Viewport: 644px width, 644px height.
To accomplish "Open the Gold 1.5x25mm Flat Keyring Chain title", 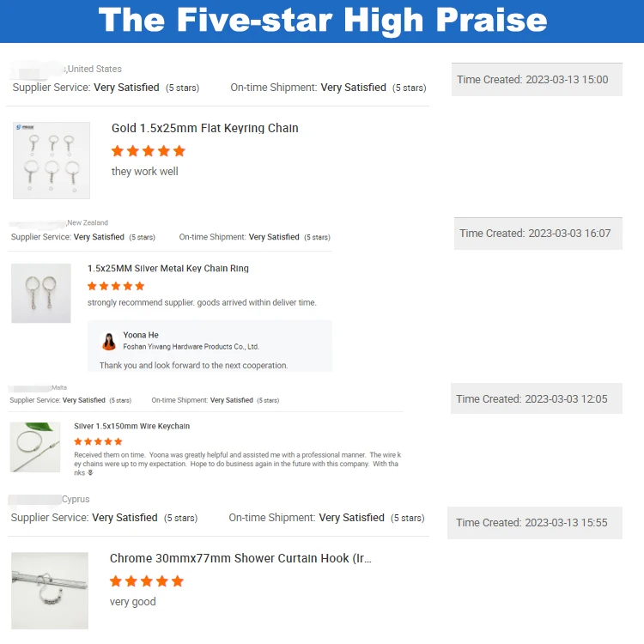I will pos(205,128).
